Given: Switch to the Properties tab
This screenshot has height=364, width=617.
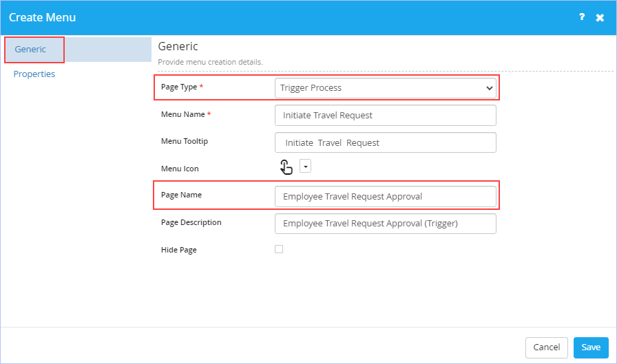Looking at the screenshot, I should [34, 74].
